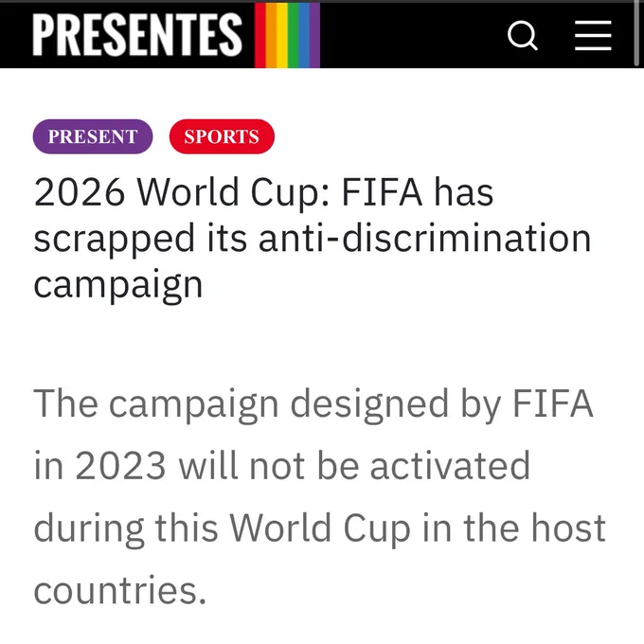Click the rainbow flag logo emblem
The image size is (644, 644).
pyautogui.click(x=287, y=35)
